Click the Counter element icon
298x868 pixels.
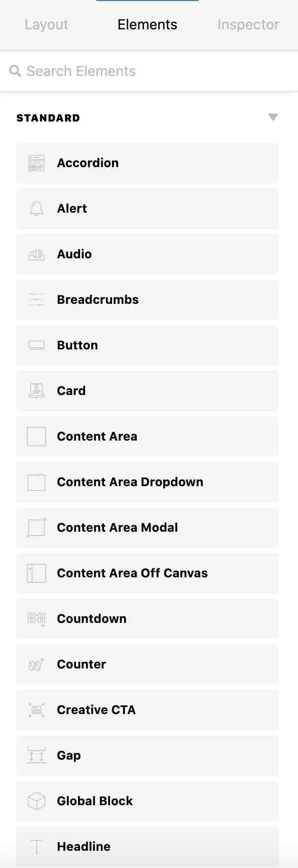coord(36,664)
